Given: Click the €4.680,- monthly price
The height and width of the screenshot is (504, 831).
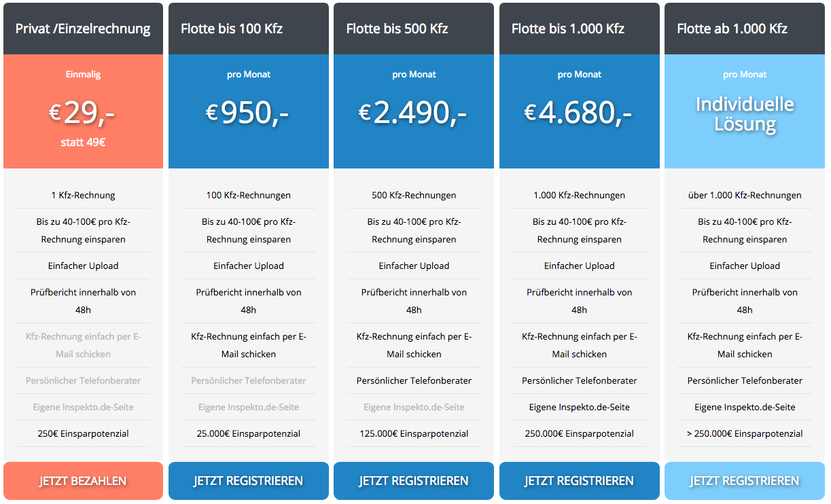Looking at the screenshot, I should [x=580, y=113].
